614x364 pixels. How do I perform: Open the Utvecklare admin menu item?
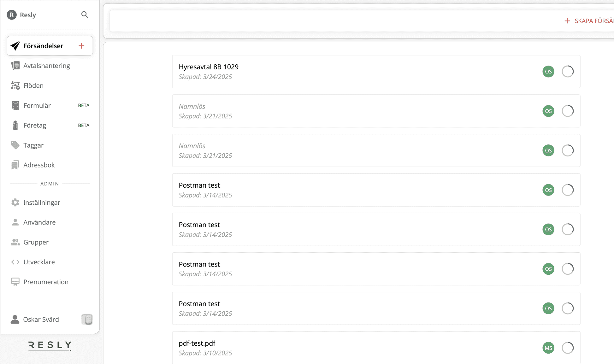tap(39, 262)
